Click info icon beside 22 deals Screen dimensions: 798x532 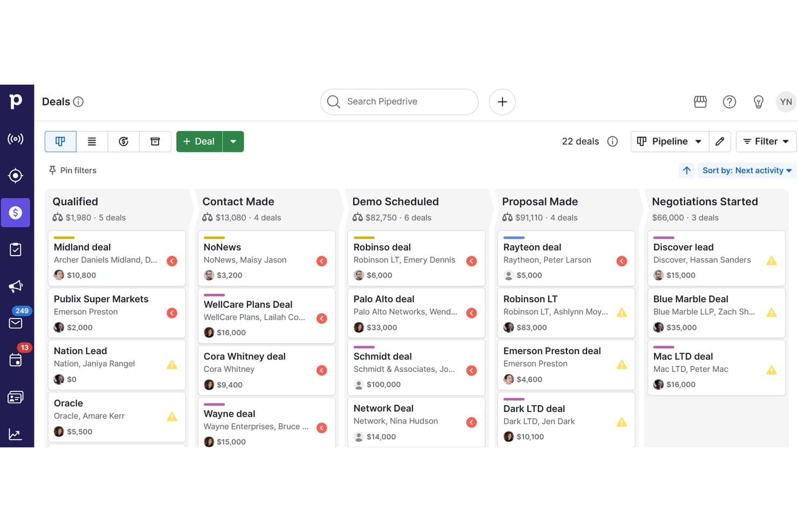(x=613, y=141)
